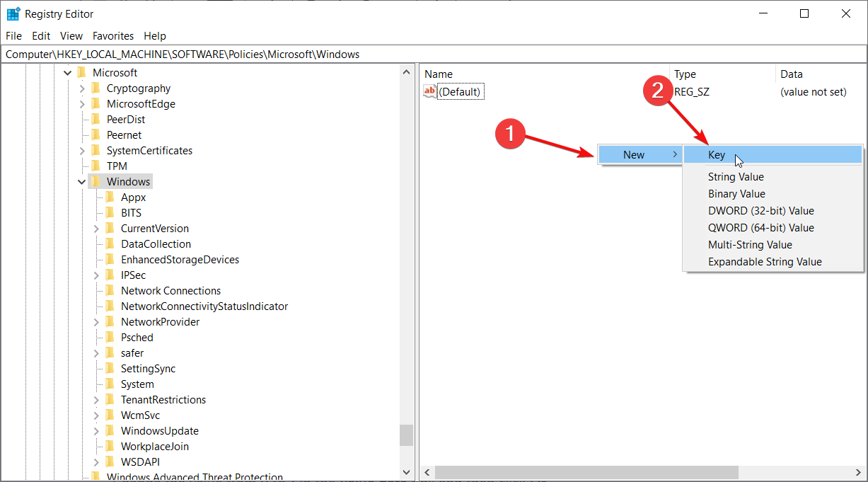Click tree pane scroll-up arrow

coord(406,71)
